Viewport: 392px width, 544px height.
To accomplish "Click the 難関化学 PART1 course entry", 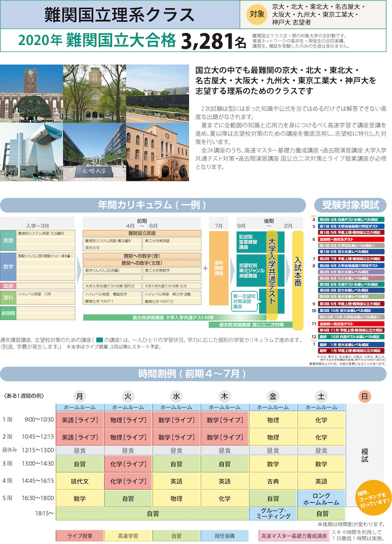I will point(112,301).
